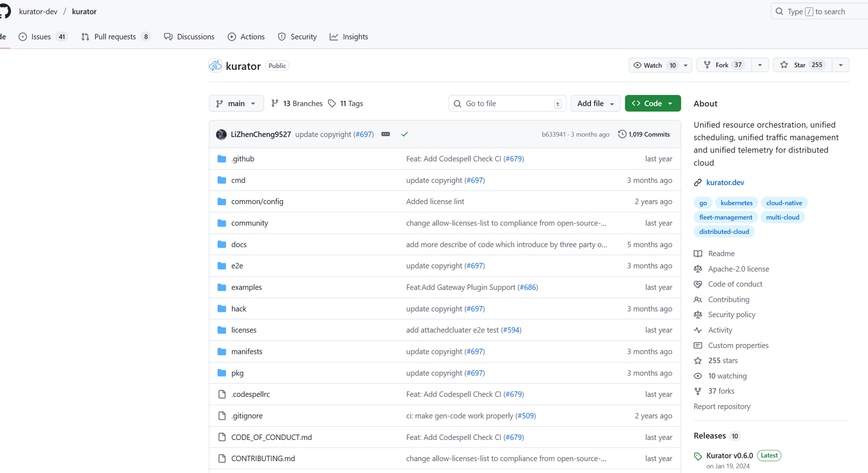Screen dimensions: 868x473
Task: Open the Star lists dropdown arrow
Action: pos(841,65)
